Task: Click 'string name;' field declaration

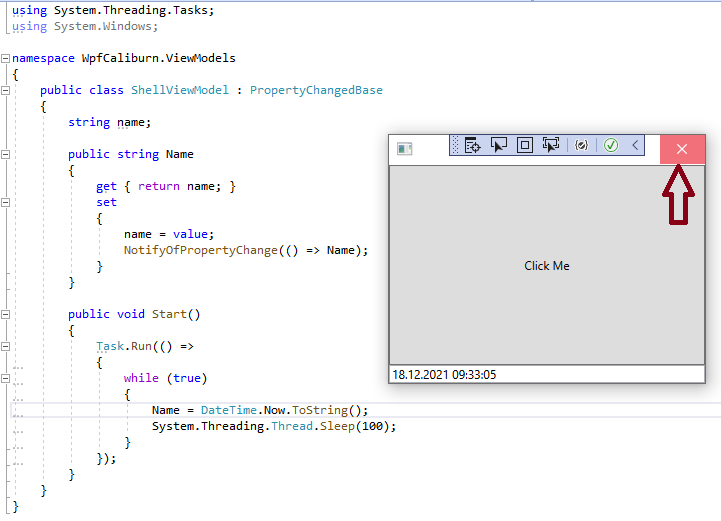Action: pos(109,122)
